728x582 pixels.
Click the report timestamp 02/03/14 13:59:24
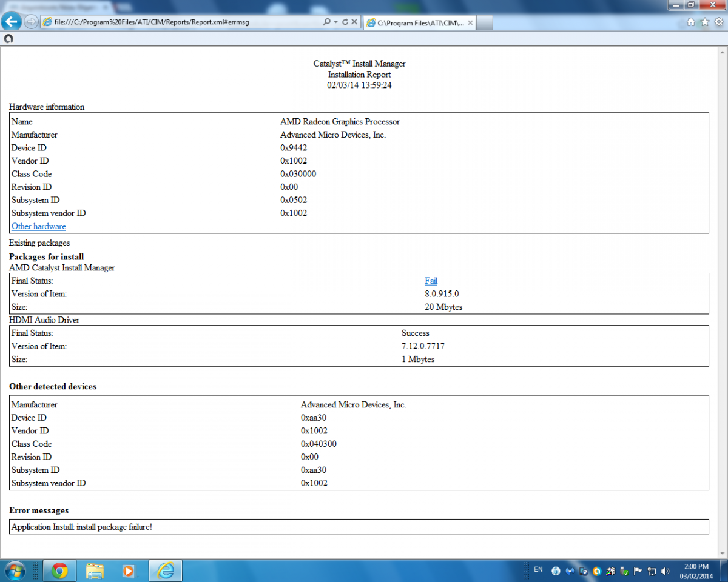[359, 85]
